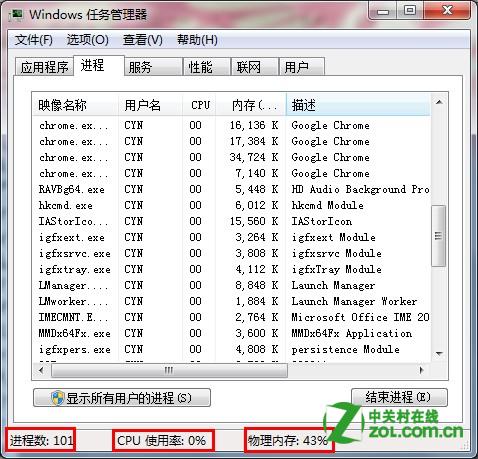The image size is (478, 459).
Task: Sort by CPU column header
Action: [199, 105]
